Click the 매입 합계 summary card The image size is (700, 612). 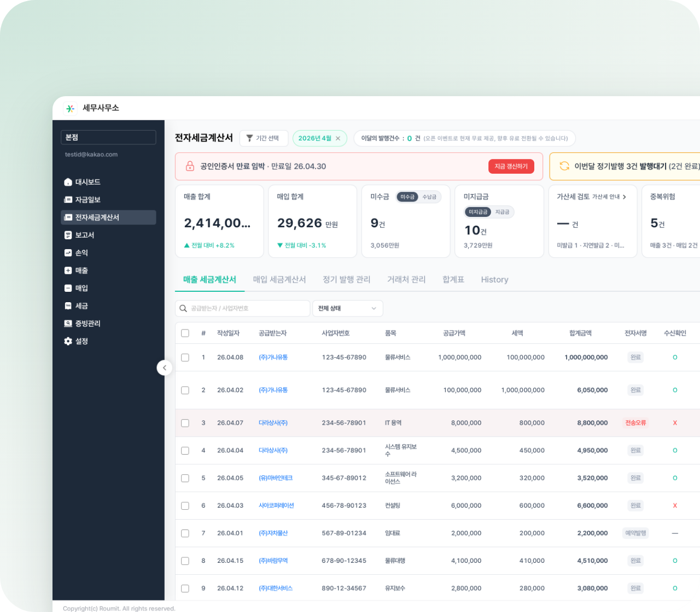313,221
